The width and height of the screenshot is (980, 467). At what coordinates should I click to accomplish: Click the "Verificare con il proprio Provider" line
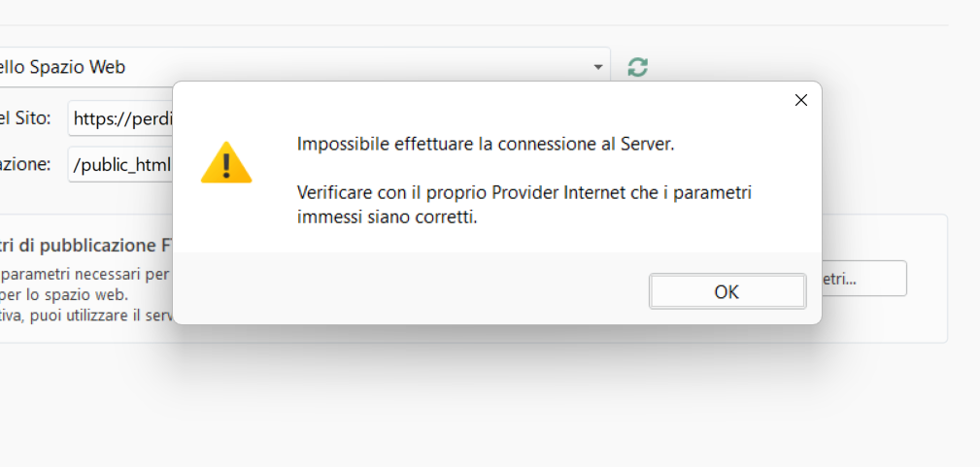point(524,193)
